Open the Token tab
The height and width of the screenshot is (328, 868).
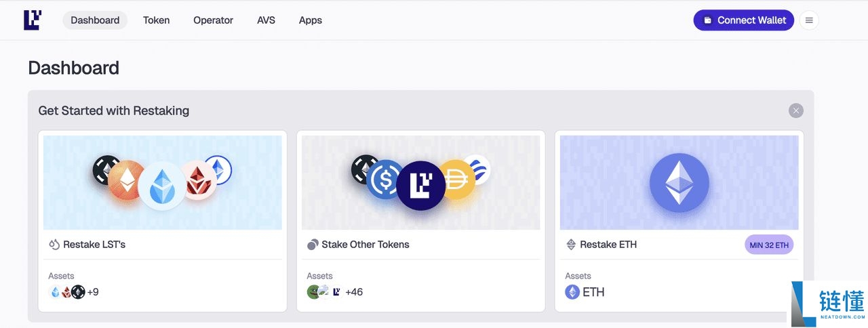pos(156,20)
